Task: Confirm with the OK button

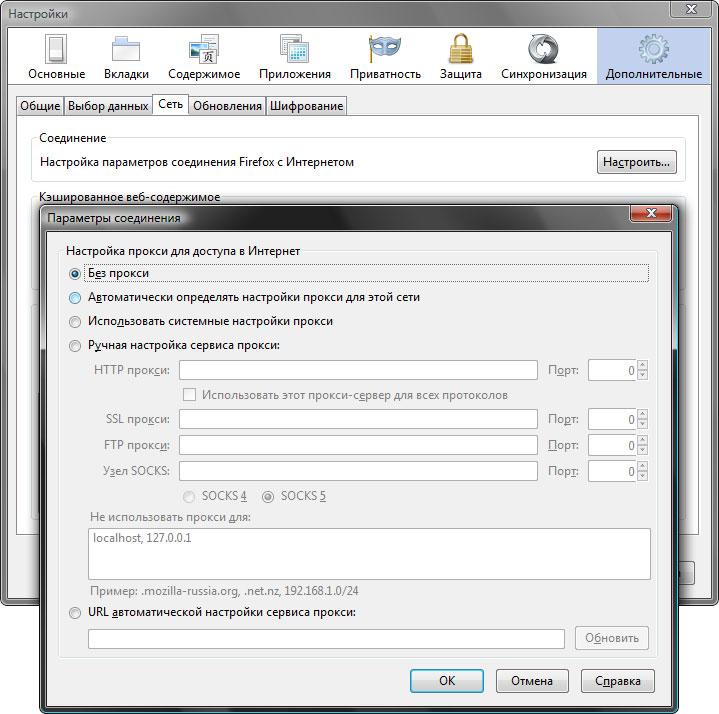Action: (447, 681)
